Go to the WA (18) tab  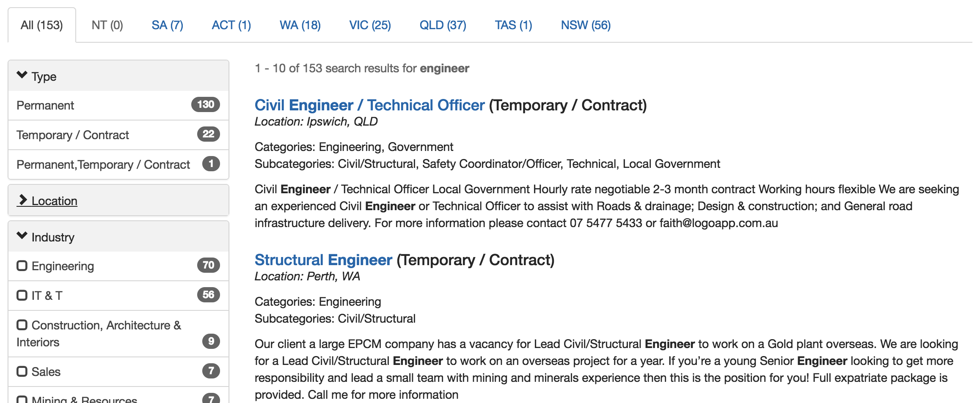(300, 25)
